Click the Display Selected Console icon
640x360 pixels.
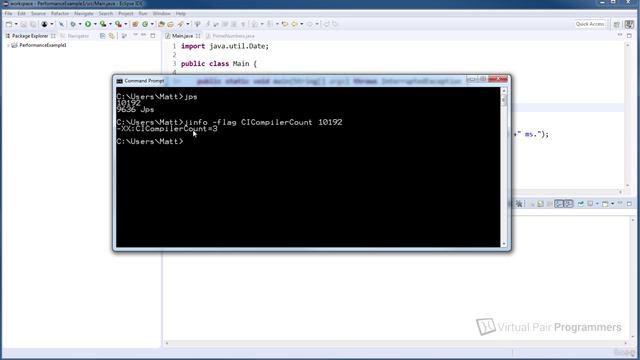pyautogui.click(x=590, y=204)
